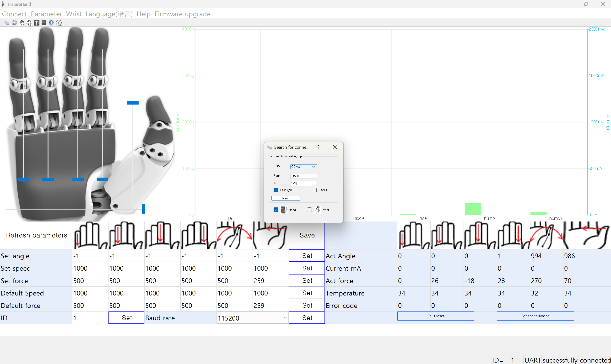Uncheck the RS232 checkbox in the search dialog
This screenshot has height=364, width=611.
pos(276,190)
